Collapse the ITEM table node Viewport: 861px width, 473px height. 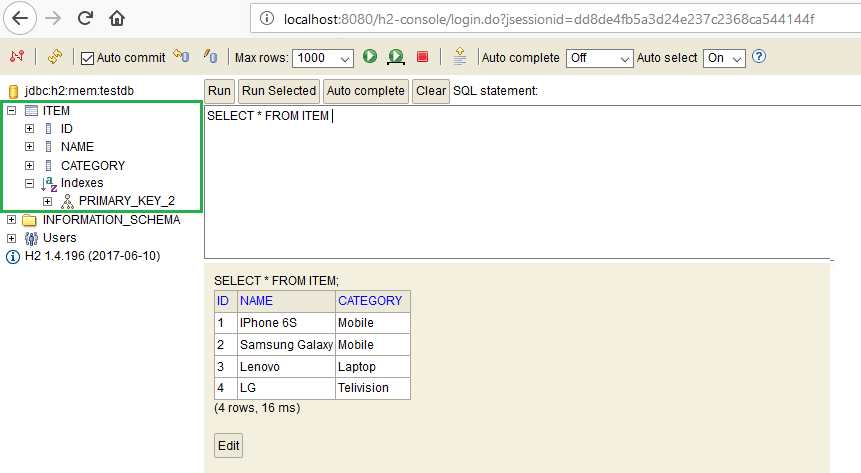[x=12, y=111]
